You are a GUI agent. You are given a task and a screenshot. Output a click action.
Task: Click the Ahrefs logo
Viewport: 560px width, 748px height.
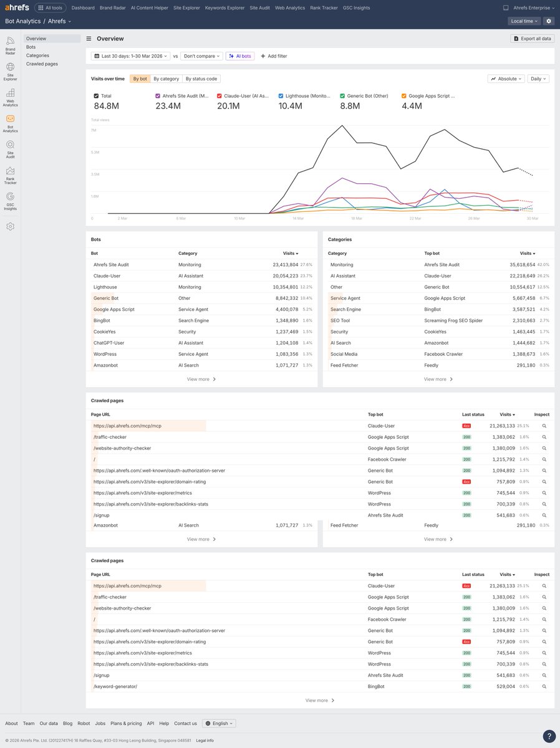(x=17, y=7)
